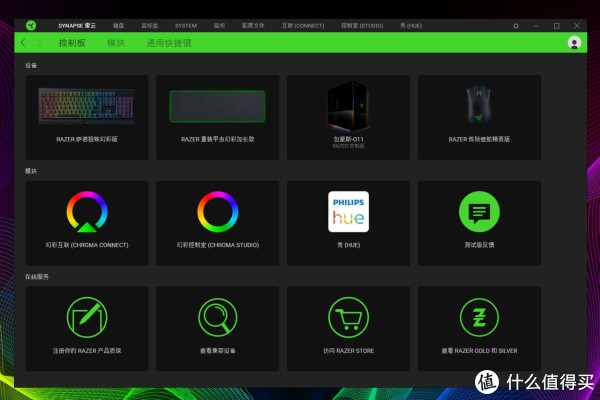Open the SYSTEM tab
This screenshot has width=600, height=400.
click(186, 26)
